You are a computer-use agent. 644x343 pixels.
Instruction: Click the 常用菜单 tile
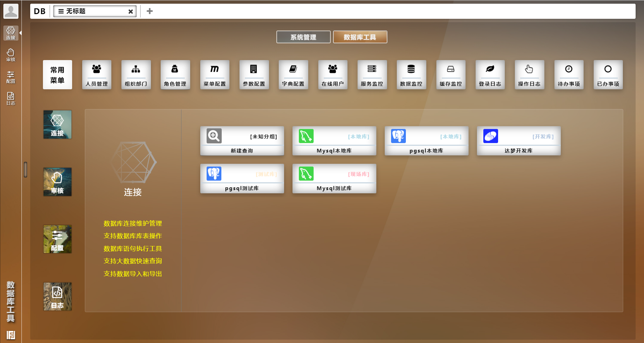[x=57, y=75]
